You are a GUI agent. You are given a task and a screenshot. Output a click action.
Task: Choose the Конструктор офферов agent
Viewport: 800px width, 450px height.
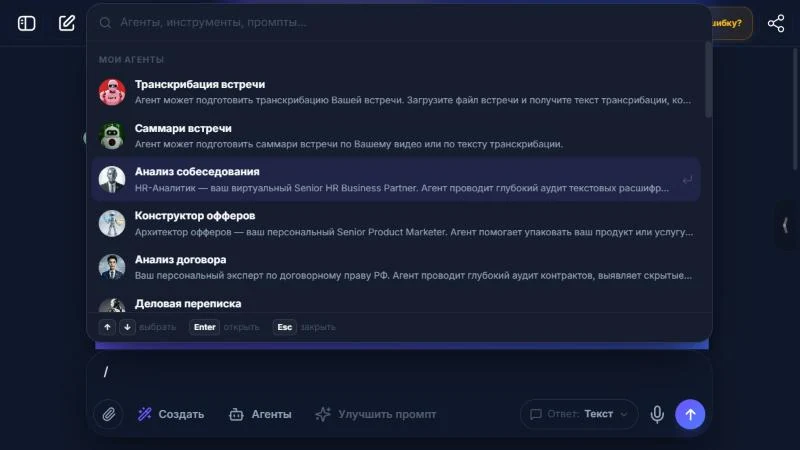pos(396,223)
